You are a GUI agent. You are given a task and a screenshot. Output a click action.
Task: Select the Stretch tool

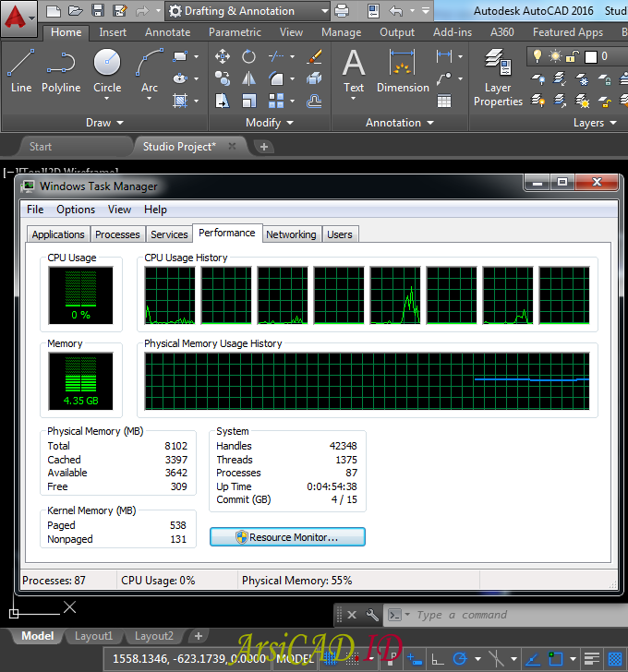(222, 102)
